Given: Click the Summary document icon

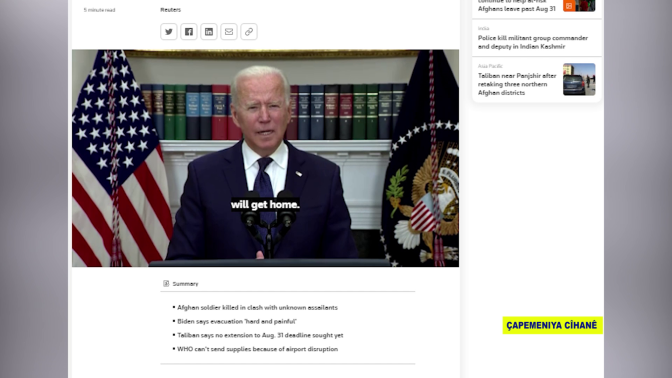Looking at the screenshot, I should coord(166,283).
